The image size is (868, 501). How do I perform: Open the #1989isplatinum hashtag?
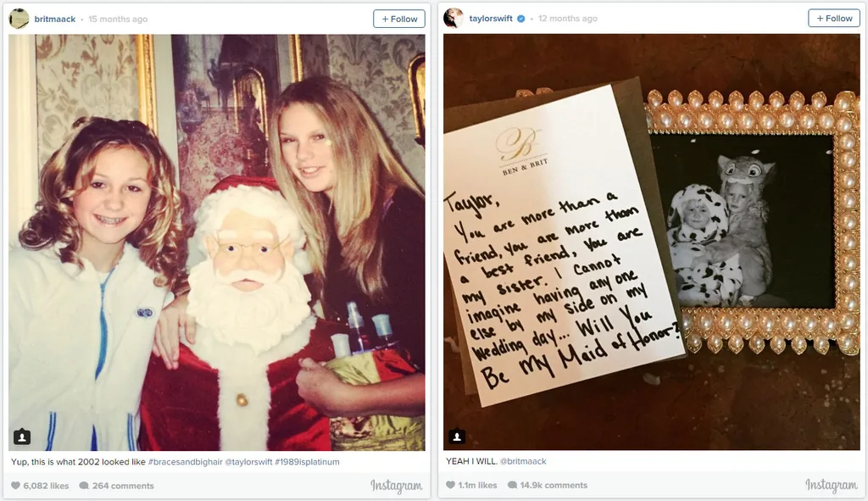(307, 462)
